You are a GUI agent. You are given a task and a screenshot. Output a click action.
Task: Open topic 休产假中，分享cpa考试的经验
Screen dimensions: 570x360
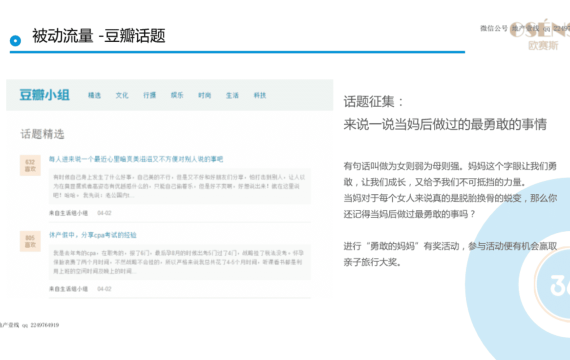[x=93, y=235]
